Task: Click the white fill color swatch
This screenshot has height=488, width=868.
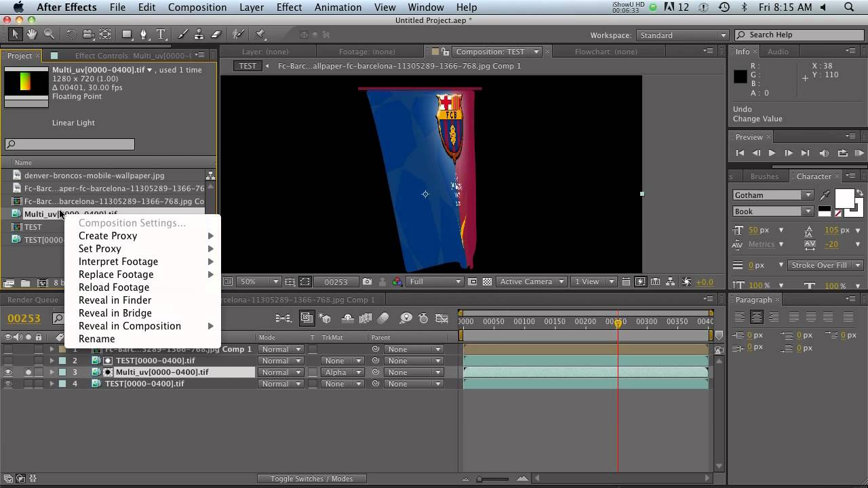Action: tap(844, 199)
